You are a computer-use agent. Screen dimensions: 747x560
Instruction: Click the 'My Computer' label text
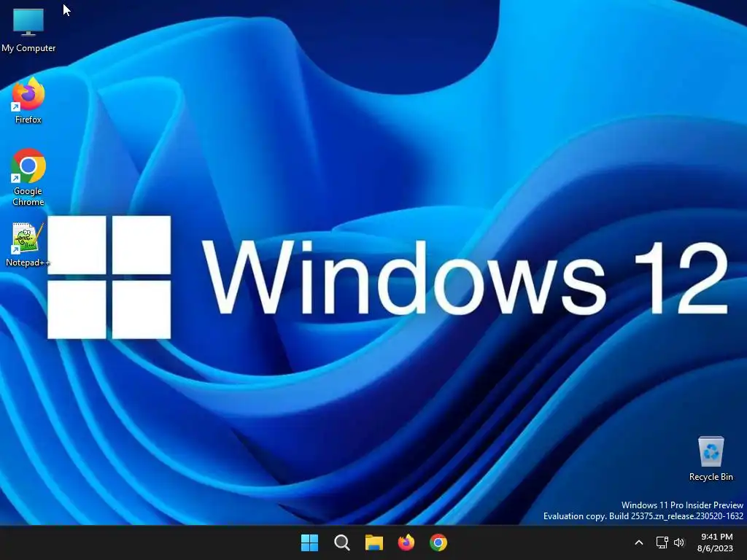[x=28, y=48]
